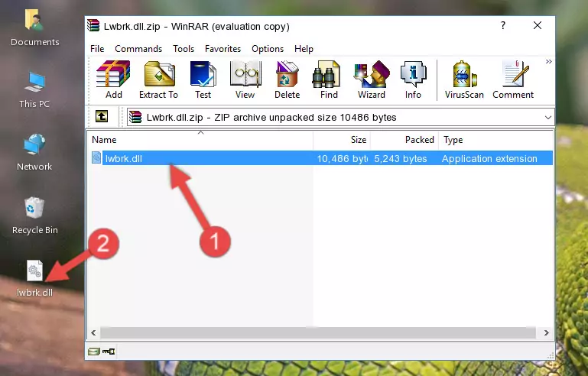Select This PC desktop icon
Viewport: 588px width, 376px height.
[34, 90]
